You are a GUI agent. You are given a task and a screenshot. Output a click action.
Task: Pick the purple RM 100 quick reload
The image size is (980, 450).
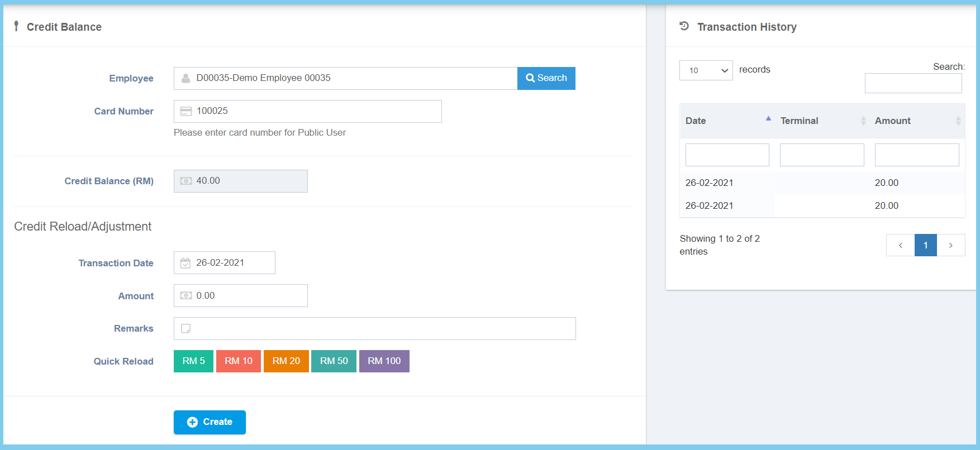[x=384, y=361]
